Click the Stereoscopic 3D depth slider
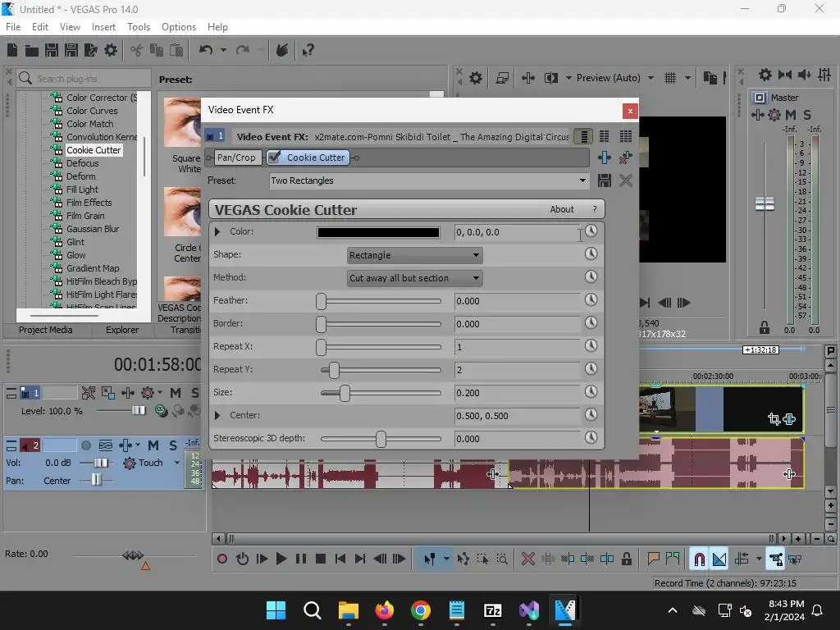The width and height of the screenshot is (840, 630). 381,439
